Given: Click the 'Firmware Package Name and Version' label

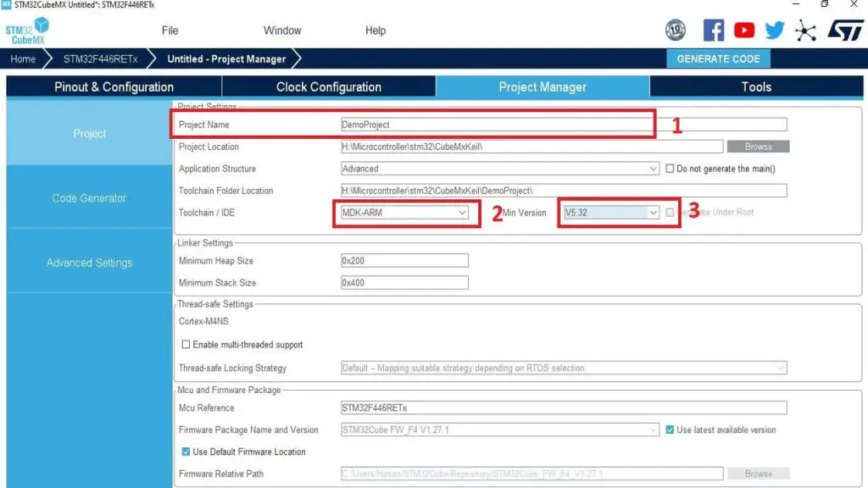Looking at the screenshot, I should [248, 430].
